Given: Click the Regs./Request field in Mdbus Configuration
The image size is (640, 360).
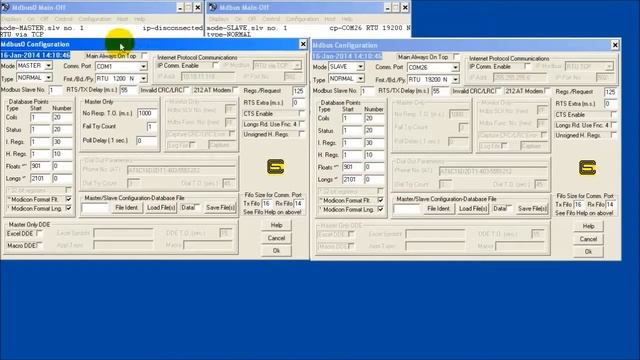Looking at the screenshot, I should tap(610, 92).
